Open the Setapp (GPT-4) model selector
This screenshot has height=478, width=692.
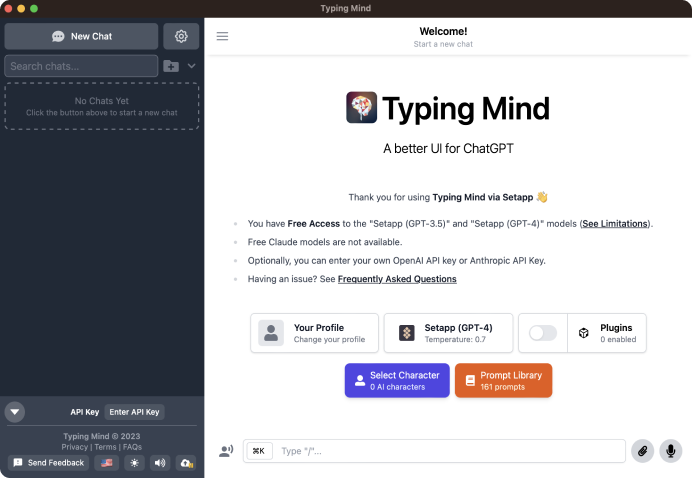pos(448,333)
